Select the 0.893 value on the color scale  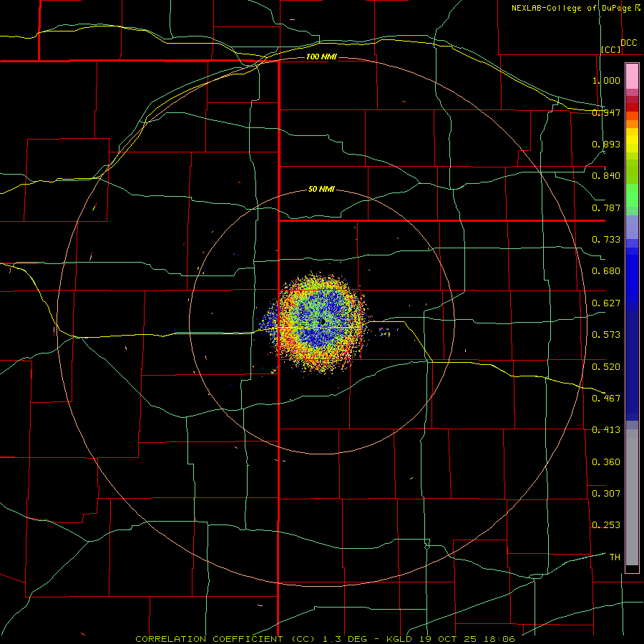[606, 144]
